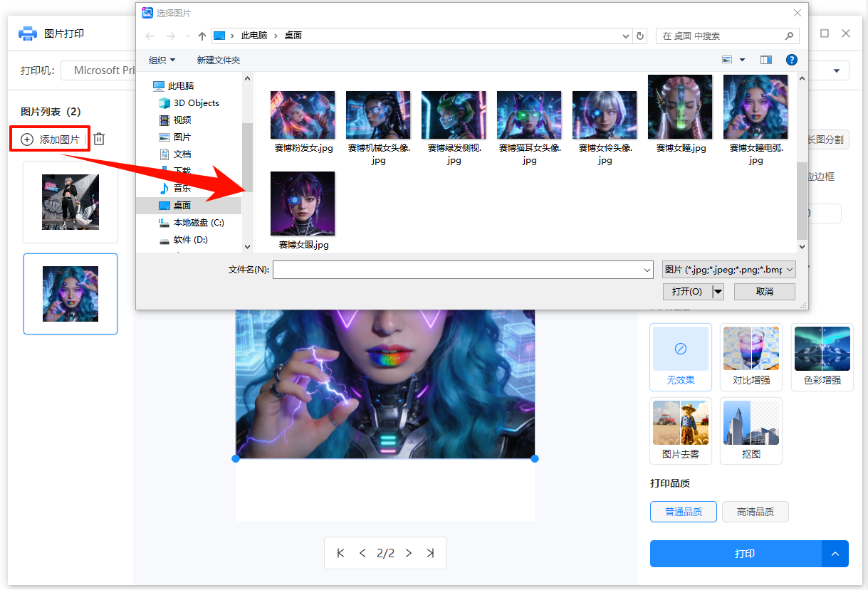The height and width of the screenshot is (590, 868).
Task: Toggle the preview pane icon
Action: 765,60
